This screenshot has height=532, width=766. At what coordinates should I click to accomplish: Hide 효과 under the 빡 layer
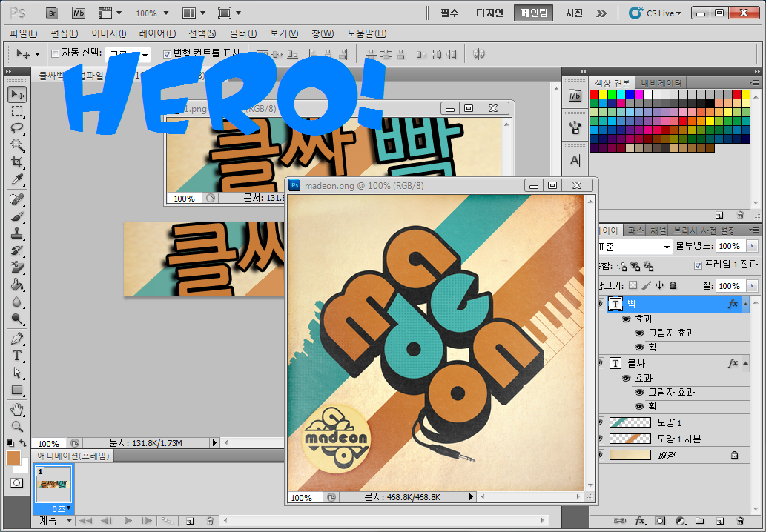(x=627, y=319)
